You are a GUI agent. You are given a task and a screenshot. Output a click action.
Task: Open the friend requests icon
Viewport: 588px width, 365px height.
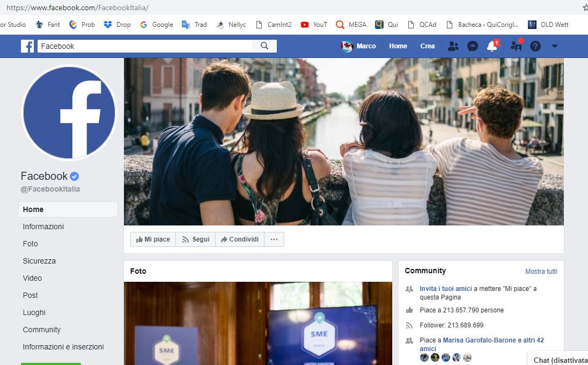point(452,46)
